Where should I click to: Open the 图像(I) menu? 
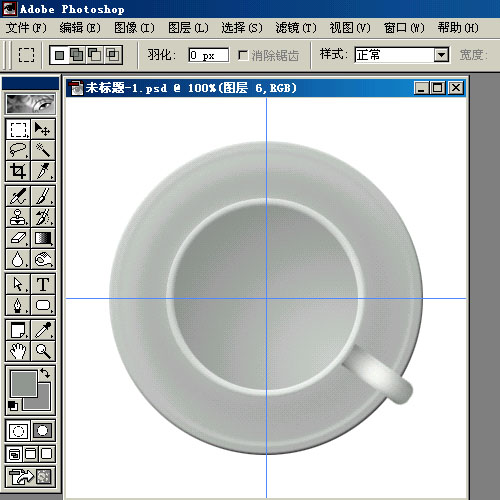click(x=134, y=28)
